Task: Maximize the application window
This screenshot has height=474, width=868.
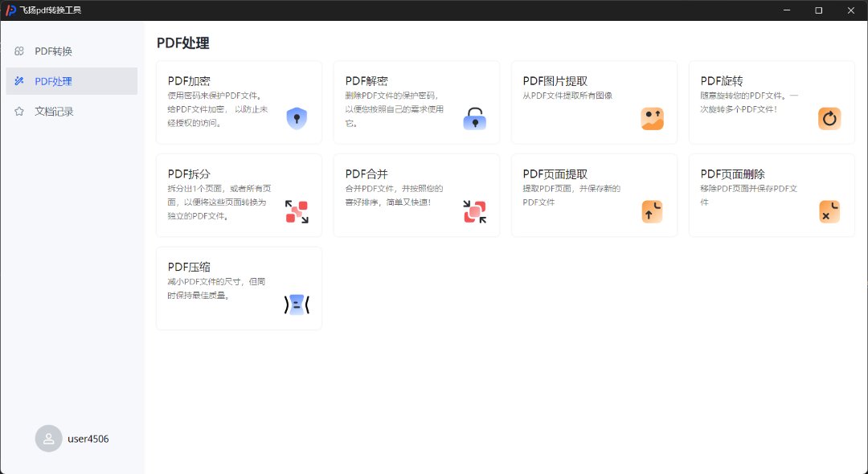Action: (818, 10)
